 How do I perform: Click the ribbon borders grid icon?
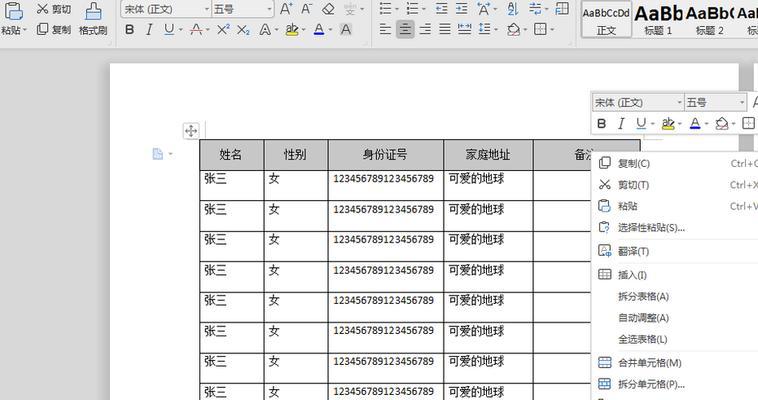pyautogui.click(x=540, y=30)
